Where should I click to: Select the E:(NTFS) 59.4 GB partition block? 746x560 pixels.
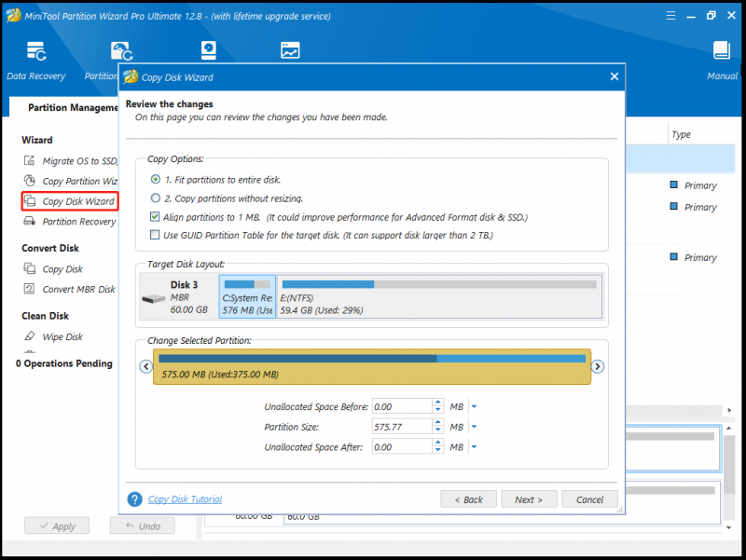pyautogui.click(x=439, y=296)
